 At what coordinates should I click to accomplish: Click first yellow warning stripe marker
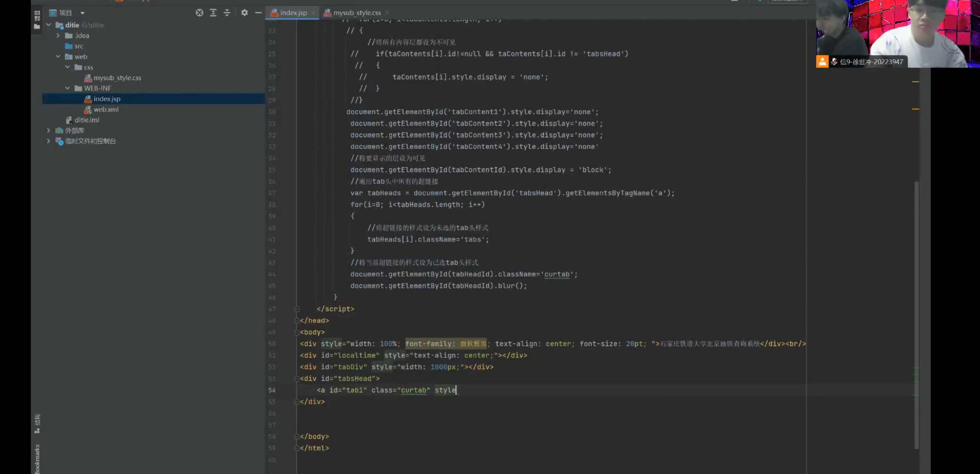[x=915, y=82]
